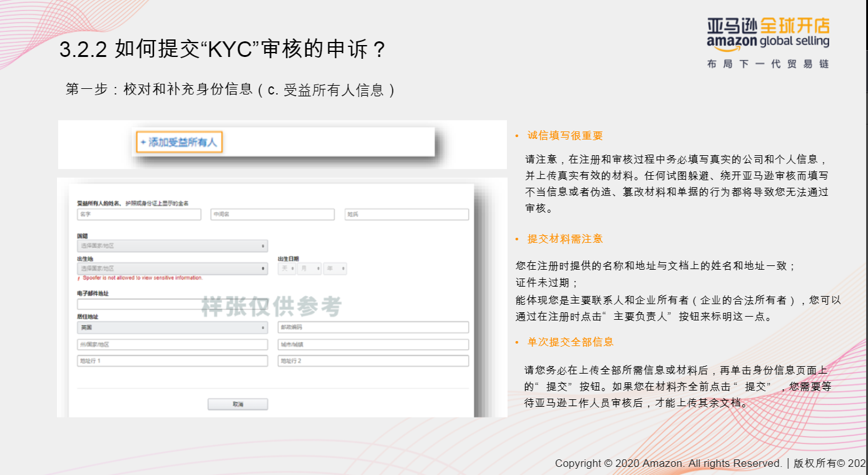Click the orange bullet before 诚信填写很重要
This screenshot has height=475, width=868.
point(517,135)
